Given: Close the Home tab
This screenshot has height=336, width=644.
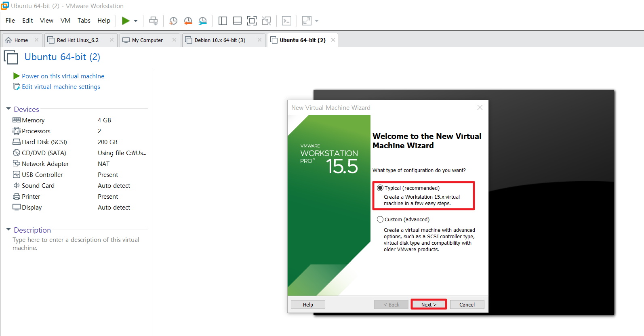Looking at the screenshot, I should [x=36, y=40].
